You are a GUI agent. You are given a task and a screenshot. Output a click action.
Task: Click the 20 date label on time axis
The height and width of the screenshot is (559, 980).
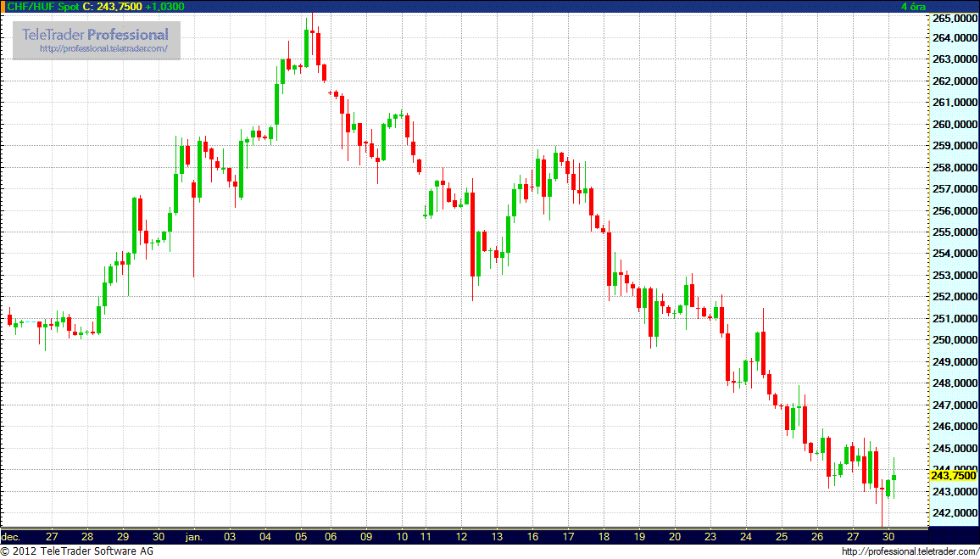pyautogui.click(x=675, y=536)
